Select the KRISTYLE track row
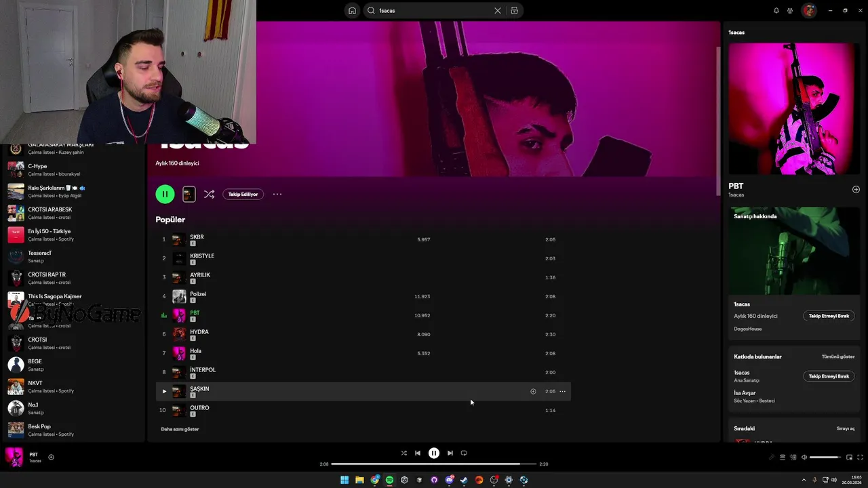The width and height of the screenshot is (868, 488). pyautogui.click(x=363, y=258)
